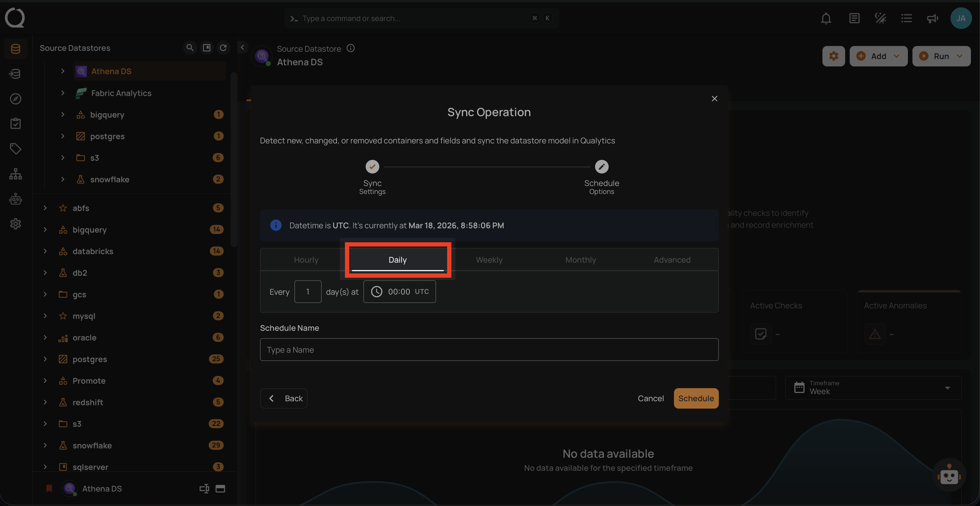Collapse the sidebar panel arrow
This screenshot has height=506, width=980.
point(242,47)
